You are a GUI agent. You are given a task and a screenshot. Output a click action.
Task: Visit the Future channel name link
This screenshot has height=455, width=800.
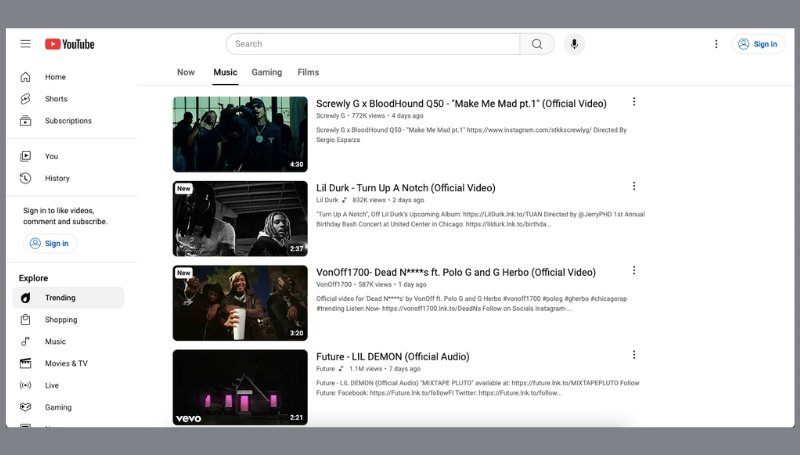pyautogui.click(x=326, y=369)
